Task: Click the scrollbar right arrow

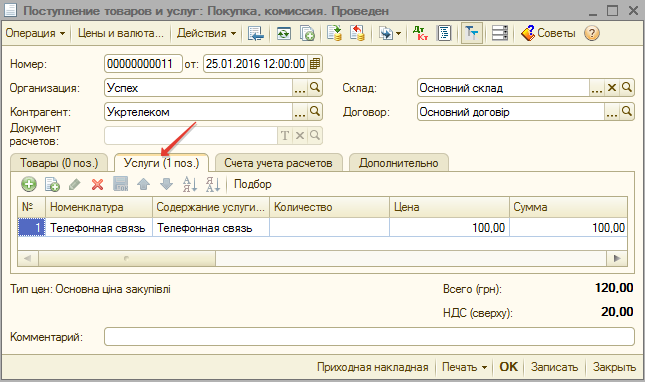Action: click(617, 258)
